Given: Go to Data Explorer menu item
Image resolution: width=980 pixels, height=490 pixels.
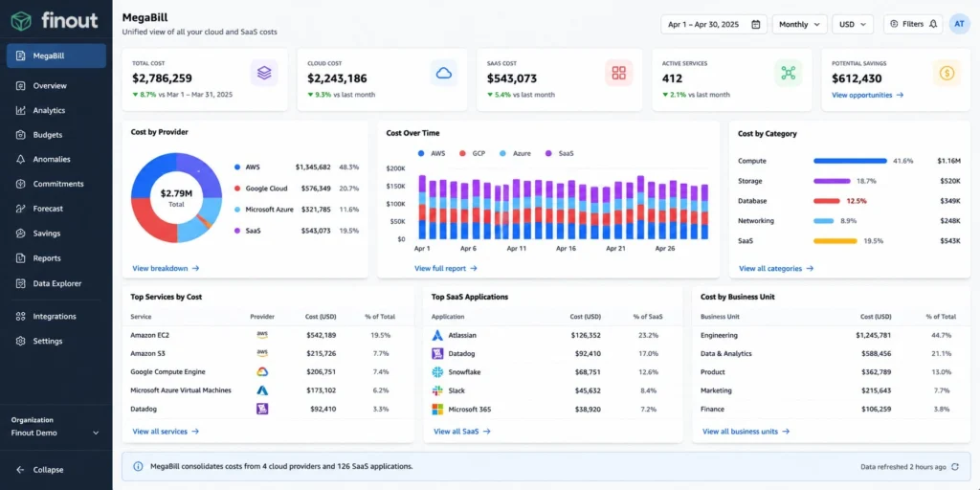Looking at the screenshot, I should [56, 283].
